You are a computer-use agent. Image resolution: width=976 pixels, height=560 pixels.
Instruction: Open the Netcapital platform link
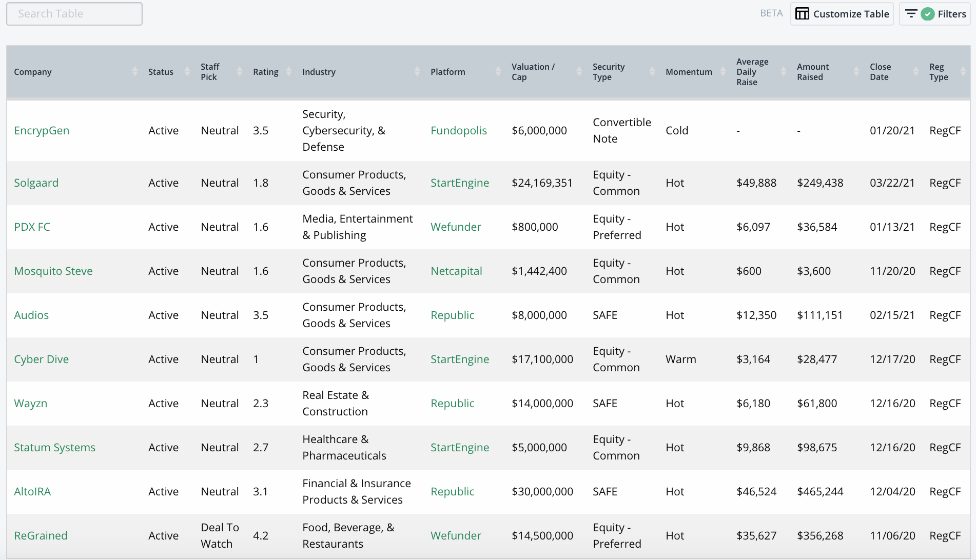(456, 271)
